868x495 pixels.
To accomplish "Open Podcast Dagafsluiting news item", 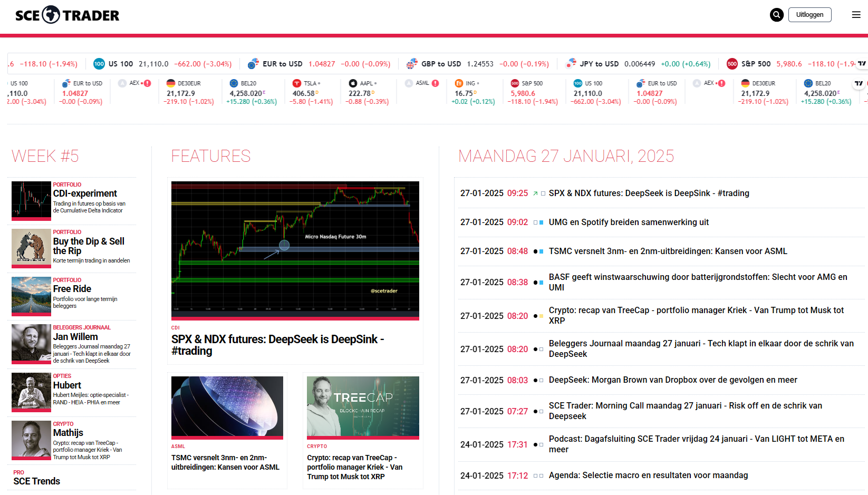I will point(697,444).
